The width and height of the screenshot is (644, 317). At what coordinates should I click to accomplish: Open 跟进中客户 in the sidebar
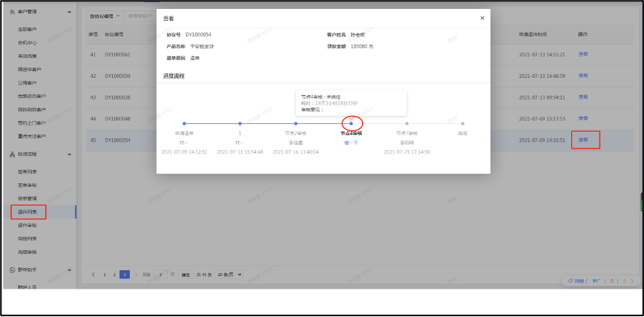pos(30,70)
